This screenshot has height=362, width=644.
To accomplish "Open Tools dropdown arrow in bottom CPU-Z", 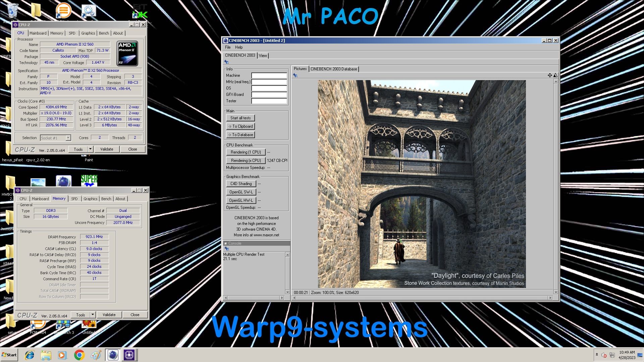I will [93, 315].
